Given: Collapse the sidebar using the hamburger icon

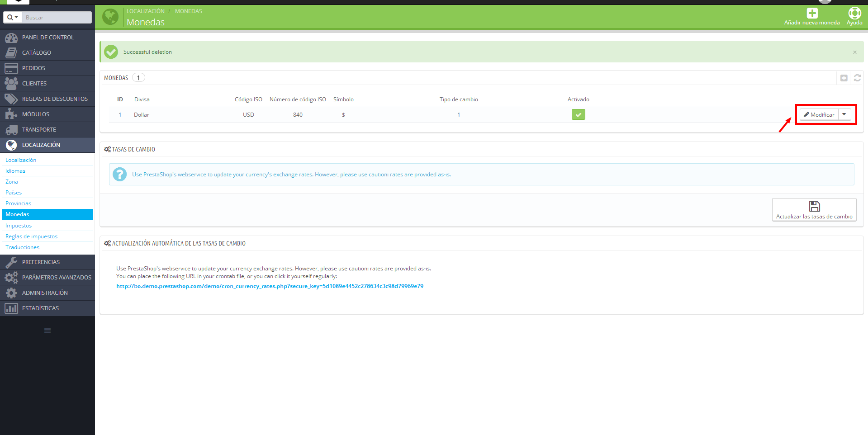Looking at the screenshot, I should 47,330.
